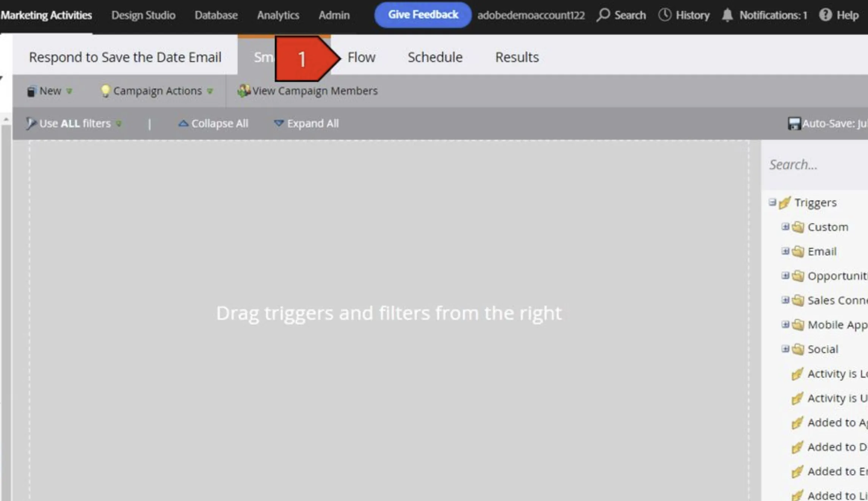Click the adobedemoaccount122 account link
This screenshot has width=868, height=501.
point(531,15)
